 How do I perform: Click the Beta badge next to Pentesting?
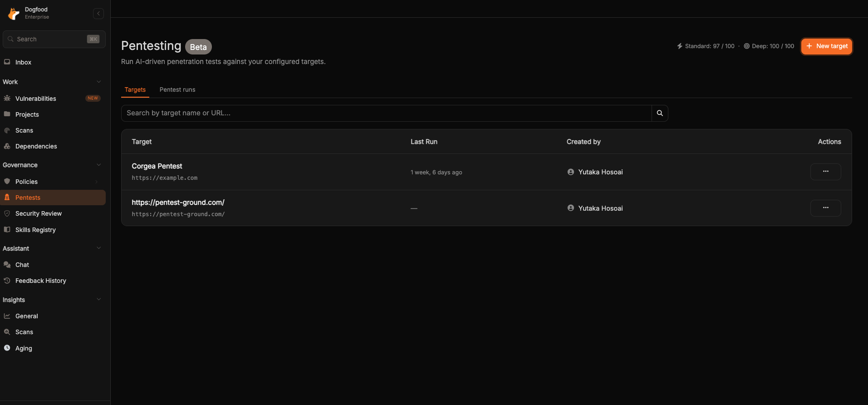198,47
